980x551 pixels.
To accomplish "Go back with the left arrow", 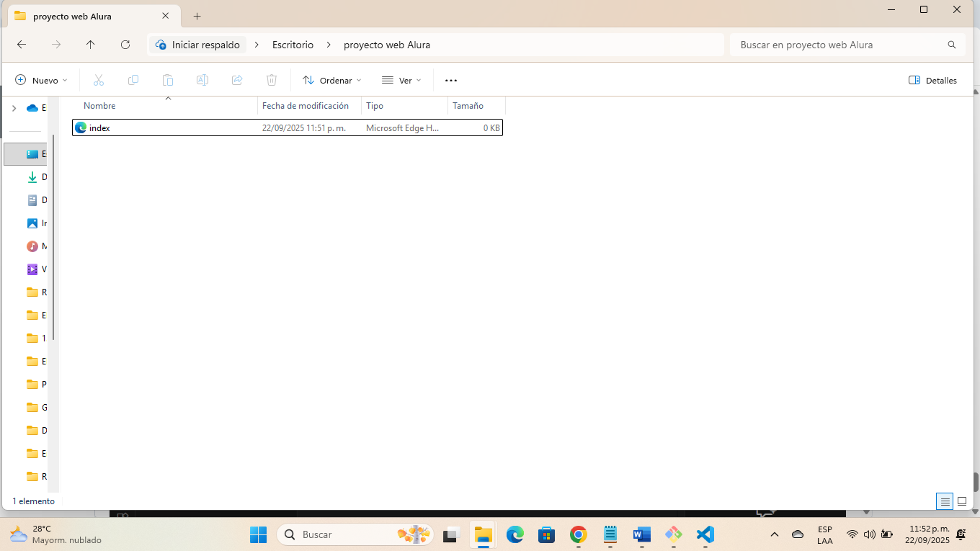I will [x=22, y=45].
